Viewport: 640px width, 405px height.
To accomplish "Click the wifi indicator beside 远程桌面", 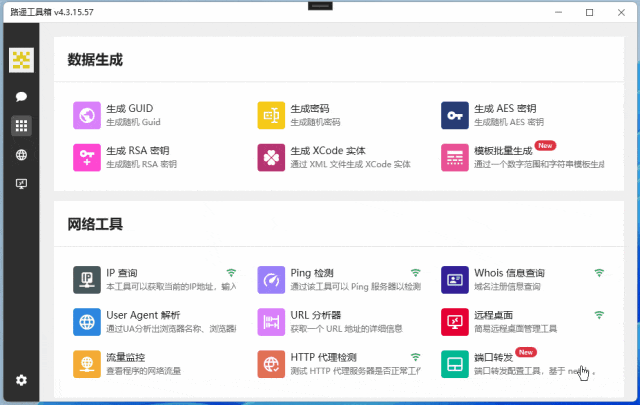I will point(599,315).
